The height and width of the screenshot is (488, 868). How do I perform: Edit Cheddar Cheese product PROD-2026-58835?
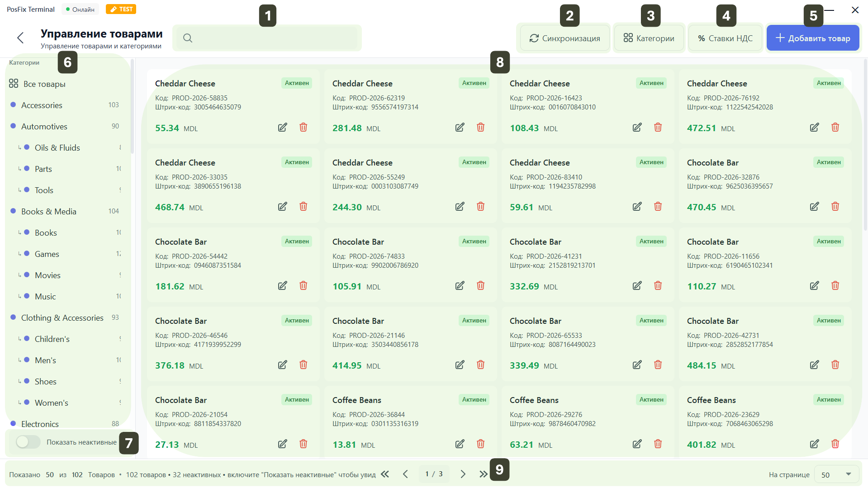282,128
